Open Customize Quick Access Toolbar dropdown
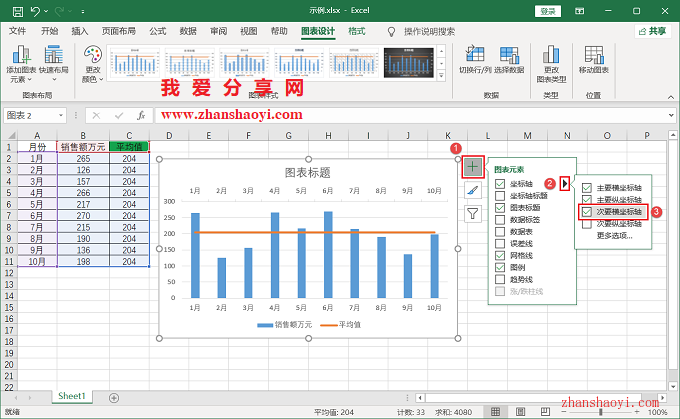 tap(82, 12)
